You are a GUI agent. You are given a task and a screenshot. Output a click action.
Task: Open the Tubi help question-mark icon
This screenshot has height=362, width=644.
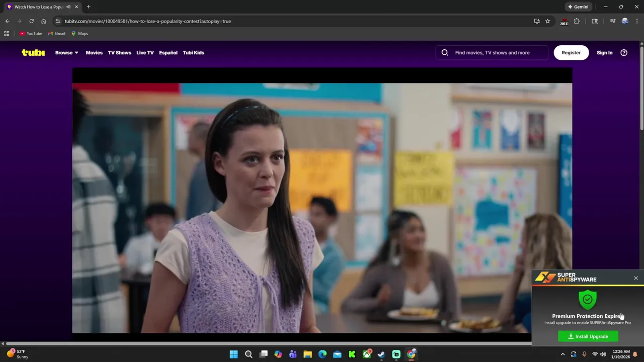(x=624, y=52)
